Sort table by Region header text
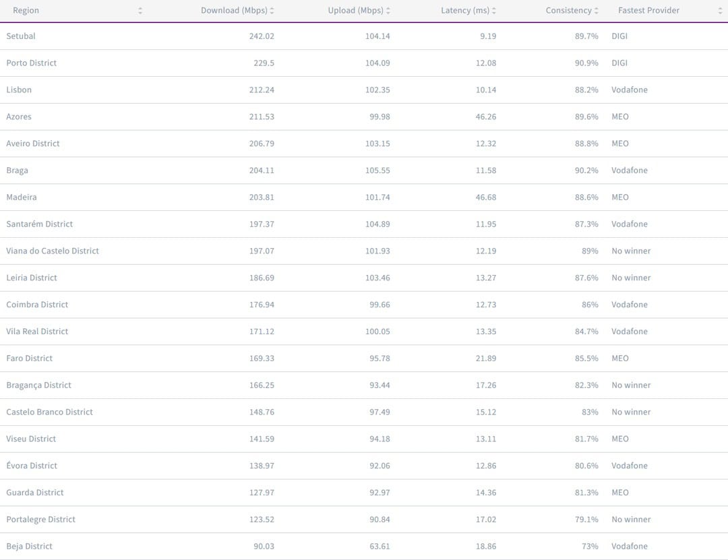 click(x=26, y=11)
